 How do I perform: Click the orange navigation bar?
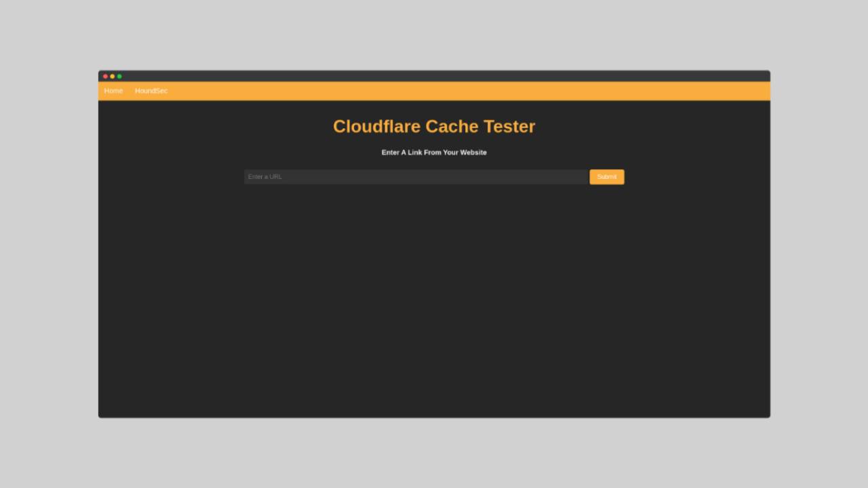[434, 90]
